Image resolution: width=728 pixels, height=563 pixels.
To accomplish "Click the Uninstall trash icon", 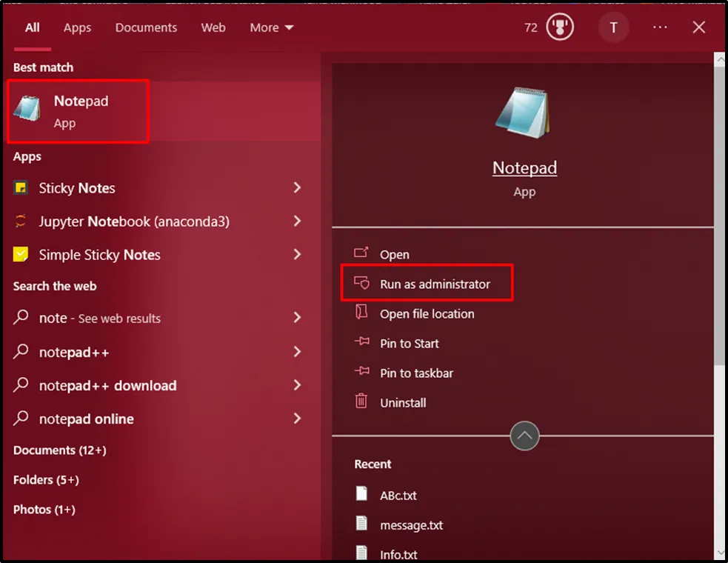I will tap(361, 402).
